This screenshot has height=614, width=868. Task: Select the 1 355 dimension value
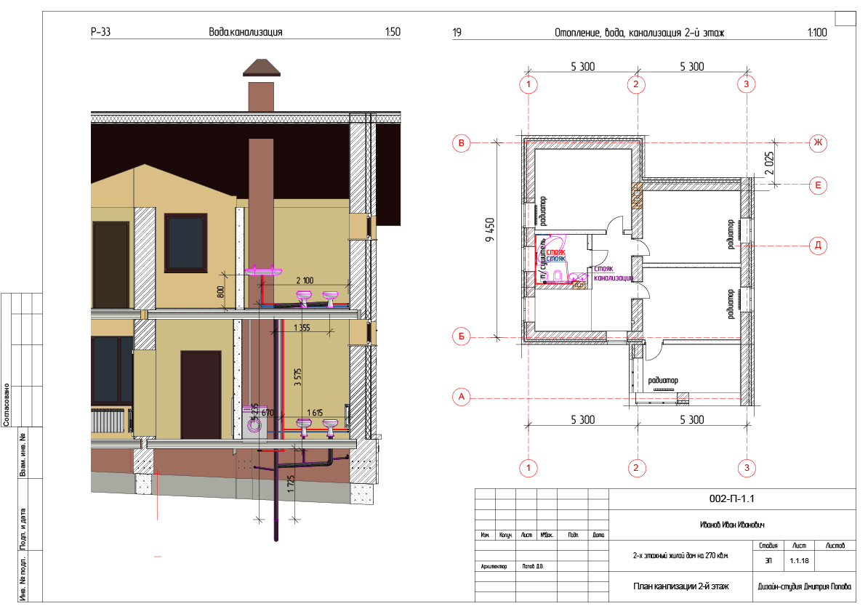click(302, 328)
